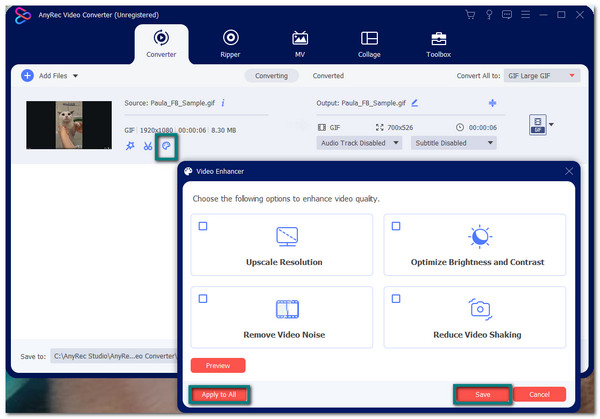Select the Converted tab
The width and height of the screenshot is (600, 419).
pos(328,76)
